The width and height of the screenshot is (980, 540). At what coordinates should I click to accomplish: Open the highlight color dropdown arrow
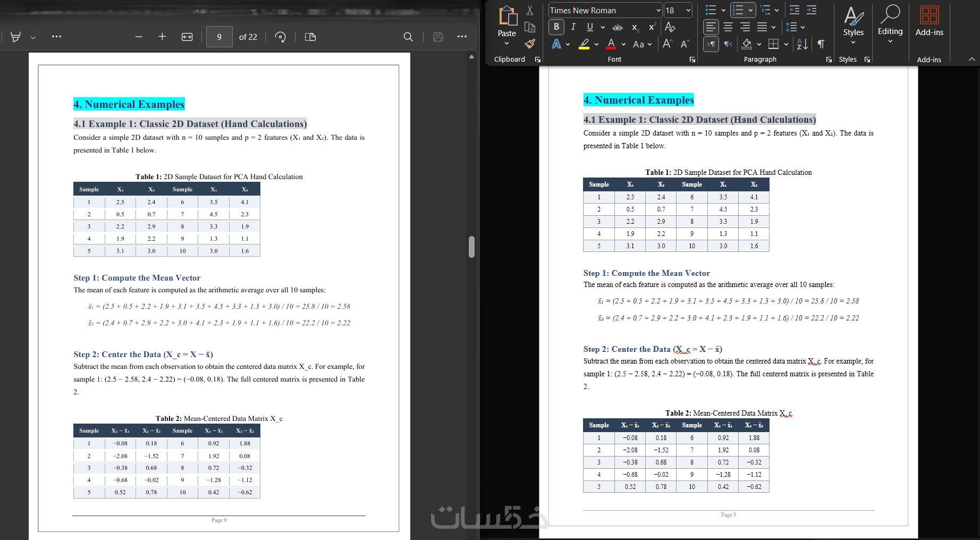pyautogui.click(x=596, y=45)
